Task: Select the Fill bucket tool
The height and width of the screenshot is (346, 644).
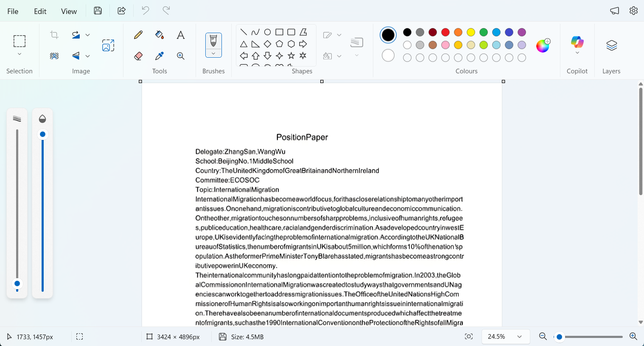Action: pos(160,35)
